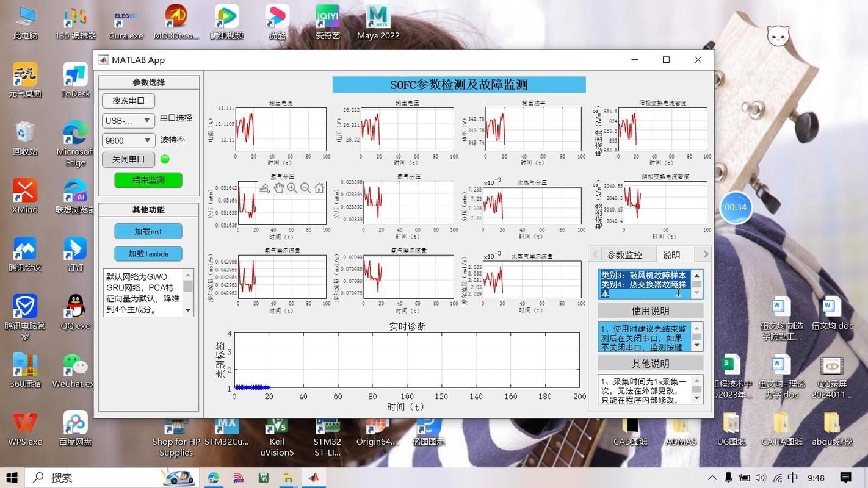868x488 pixels.
Task: Open the 回收站 recycle bin
Action: pyautogui.click(x=25, y=139)
